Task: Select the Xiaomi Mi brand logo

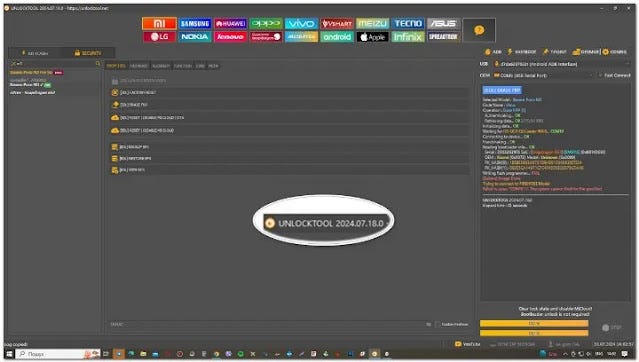Action: [159, 24]
